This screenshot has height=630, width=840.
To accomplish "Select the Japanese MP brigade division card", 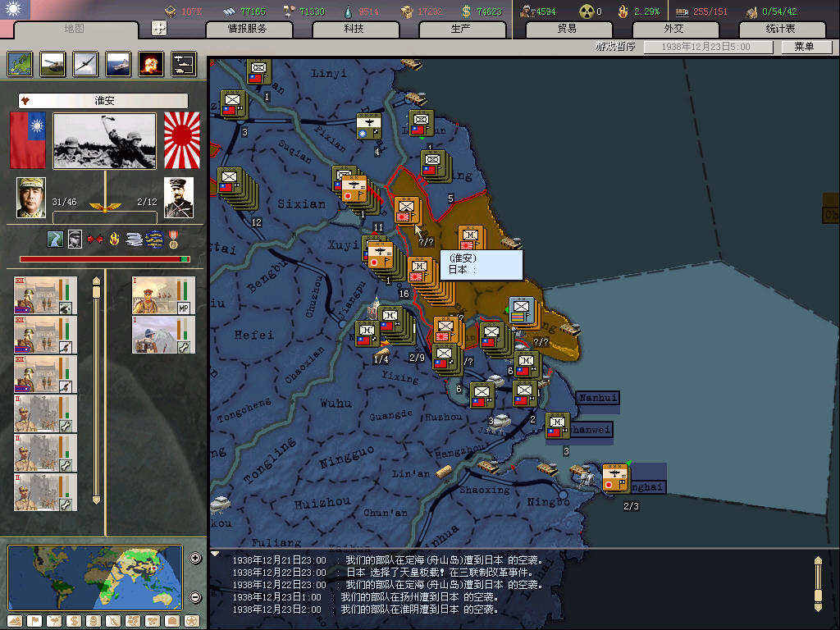I will pos(163,295).
